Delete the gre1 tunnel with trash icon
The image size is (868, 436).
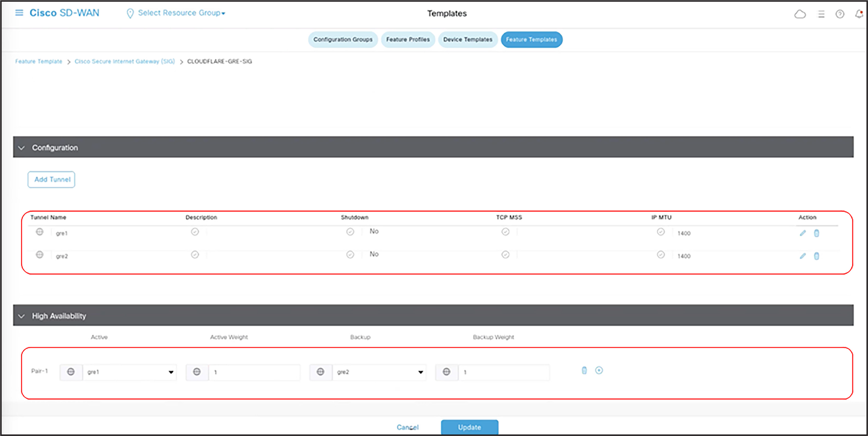coord(816,233)
